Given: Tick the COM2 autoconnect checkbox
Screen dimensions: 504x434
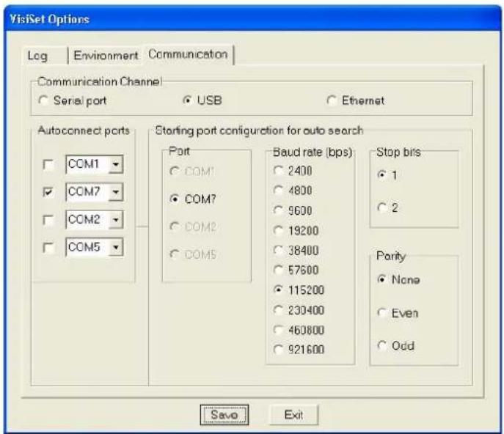Looking at the screenshot, I should [x=48, y=220].
